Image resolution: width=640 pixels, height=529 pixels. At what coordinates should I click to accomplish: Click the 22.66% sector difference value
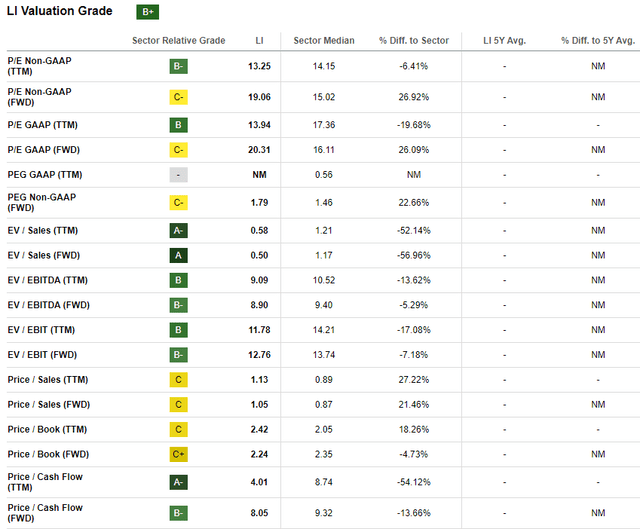413,202
